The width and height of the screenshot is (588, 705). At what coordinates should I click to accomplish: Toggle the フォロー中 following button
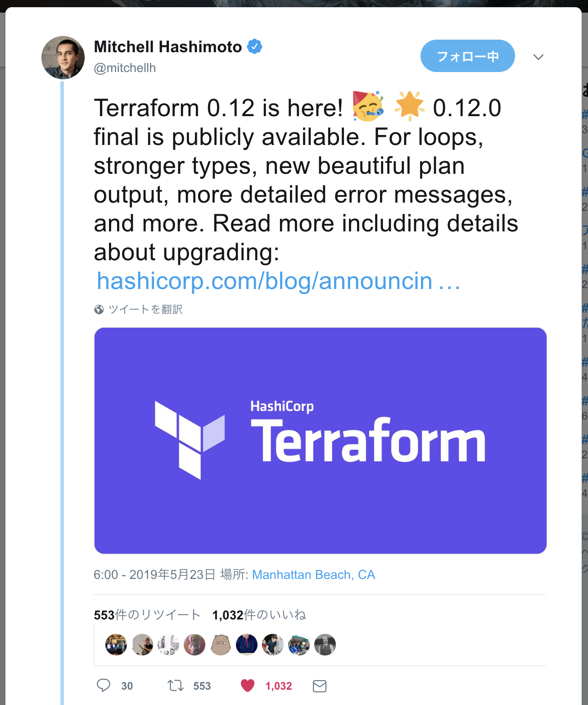(467, 56)
